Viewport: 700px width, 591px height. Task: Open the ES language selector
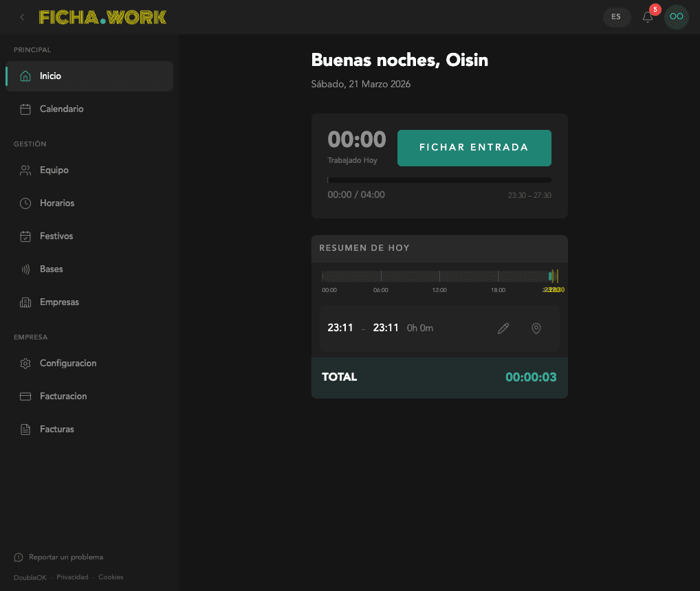pos(616,17)
